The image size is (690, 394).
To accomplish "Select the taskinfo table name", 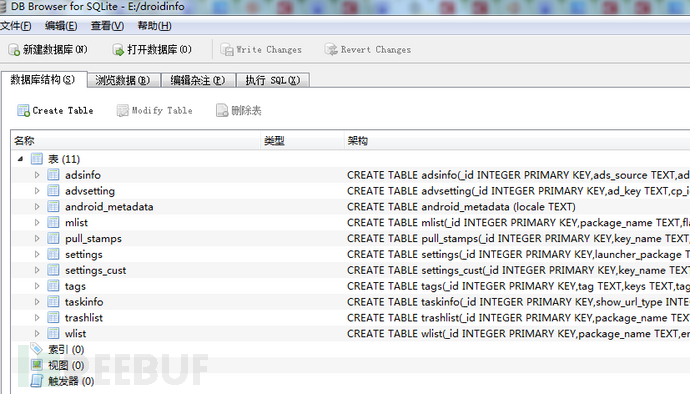I will [x=84, y=302].
